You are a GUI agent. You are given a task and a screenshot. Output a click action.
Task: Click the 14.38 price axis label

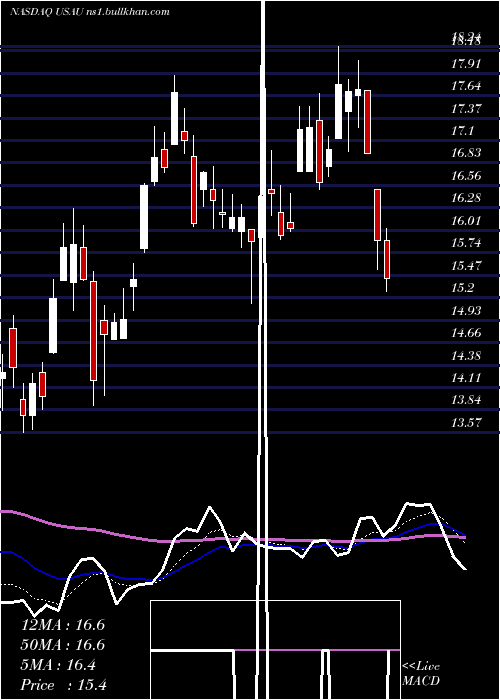466,355
